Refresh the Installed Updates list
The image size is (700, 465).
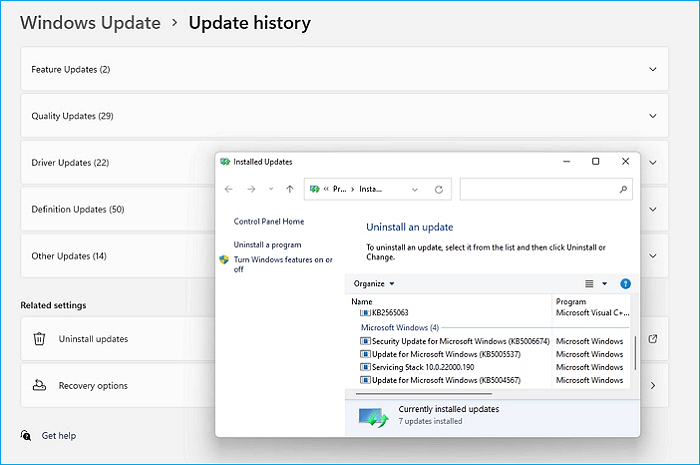tap(439, 189)
